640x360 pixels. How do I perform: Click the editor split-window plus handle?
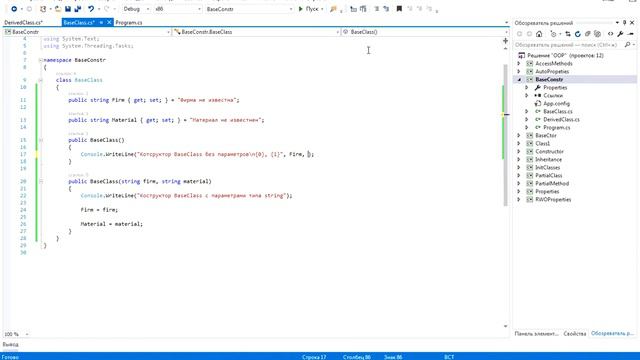click(x=505, y=41)
